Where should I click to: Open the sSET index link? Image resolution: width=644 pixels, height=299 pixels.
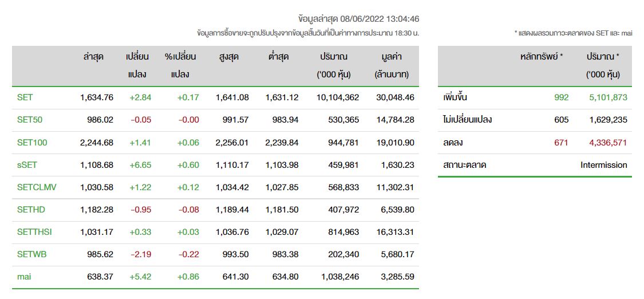tap(27, 165)
